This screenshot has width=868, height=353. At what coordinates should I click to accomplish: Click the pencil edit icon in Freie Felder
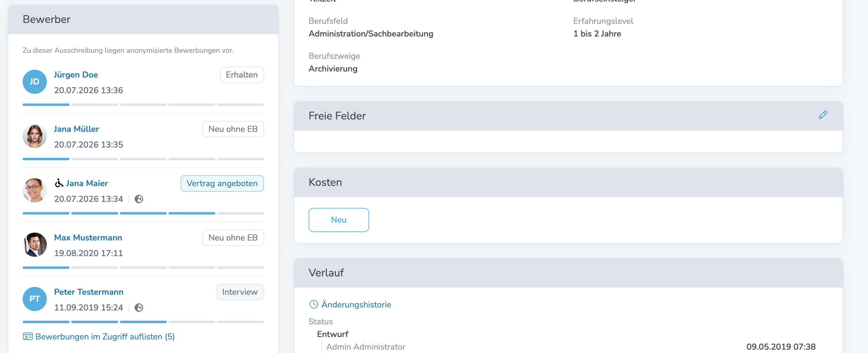coord(823,115)
